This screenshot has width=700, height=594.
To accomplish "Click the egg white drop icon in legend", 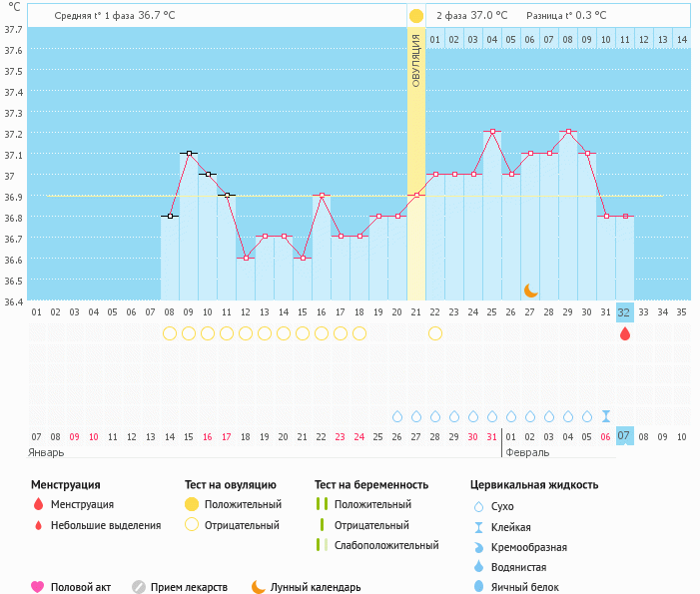I will pyautogui.click(x=479, y=587).
